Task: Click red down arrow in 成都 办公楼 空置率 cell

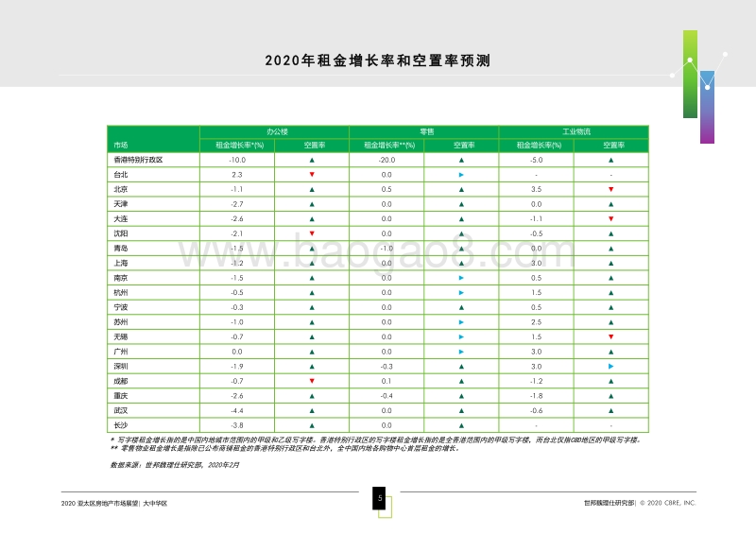Action: (x=312, y=381)
